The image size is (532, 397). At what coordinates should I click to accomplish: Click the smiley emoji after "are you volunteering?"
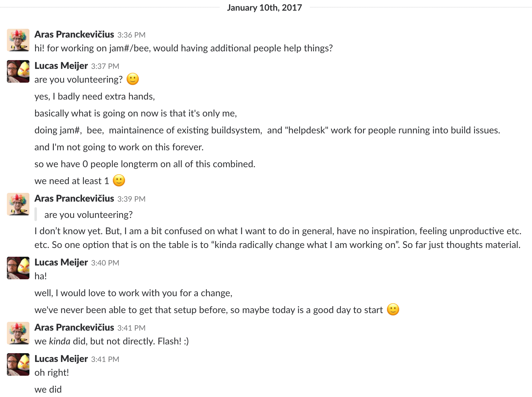pyautogui.click(x=133, y=79)
